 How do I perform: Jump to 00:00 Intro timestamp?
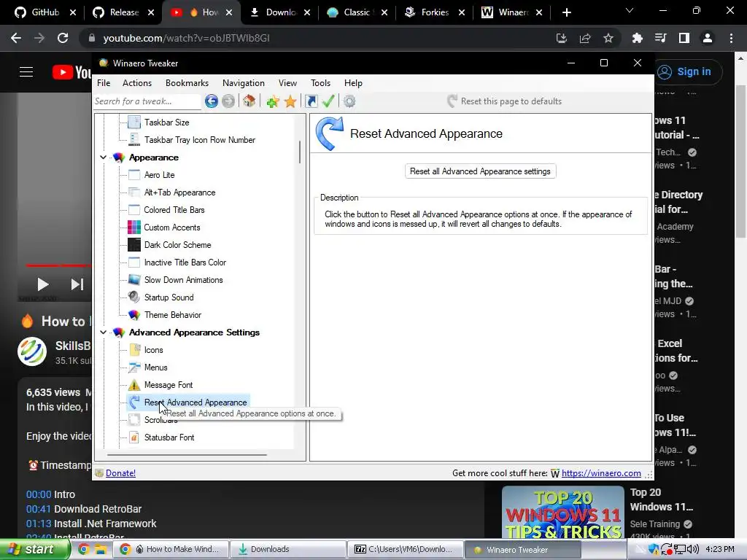[39, 494]
